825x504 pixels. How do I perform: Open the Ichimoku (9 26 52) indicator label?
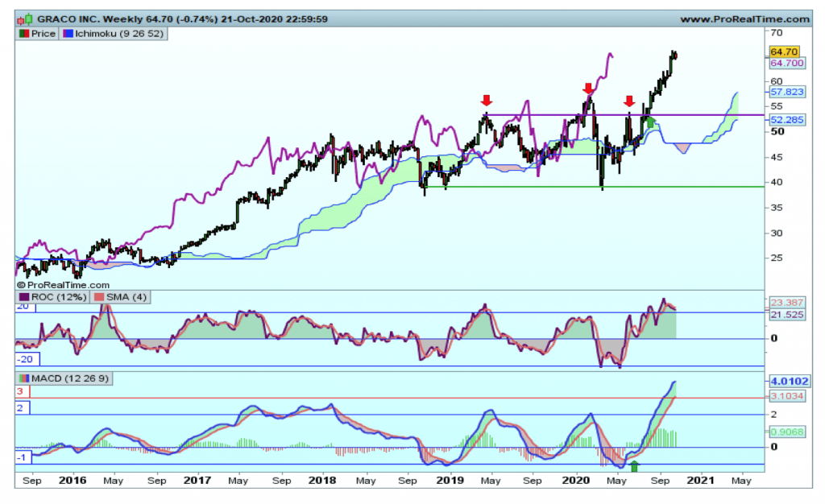click(119, 34)
